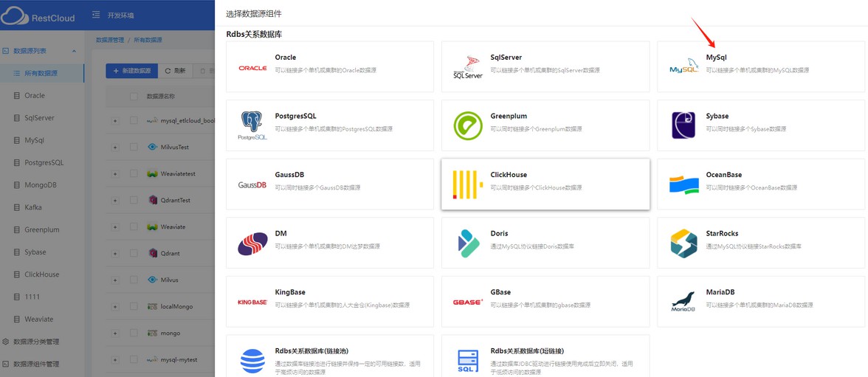Open the ClickHouse sidebar entry

(42, 274)
